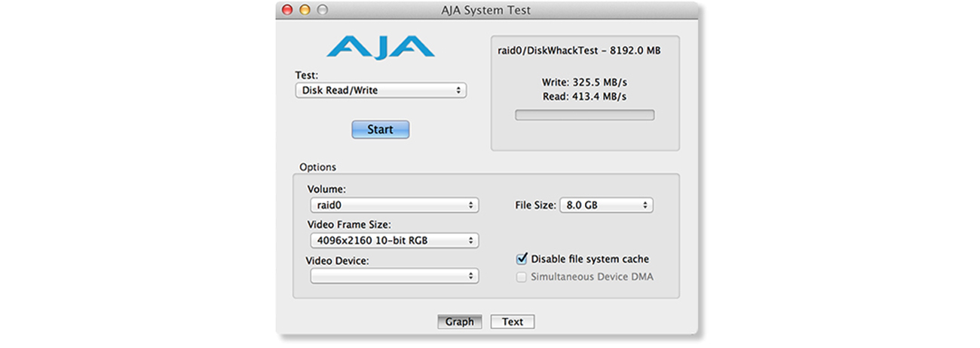Click the test progress bar
980x348 pixels.
[584, 115]
